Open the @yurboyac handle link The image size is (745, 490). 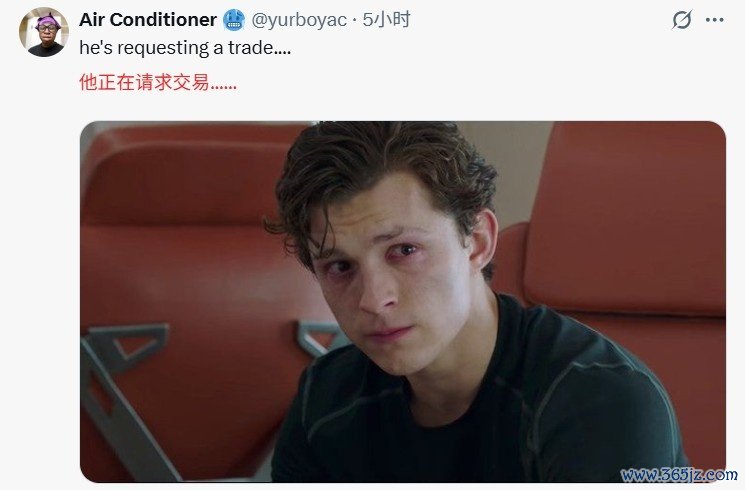tap(299, 20)
